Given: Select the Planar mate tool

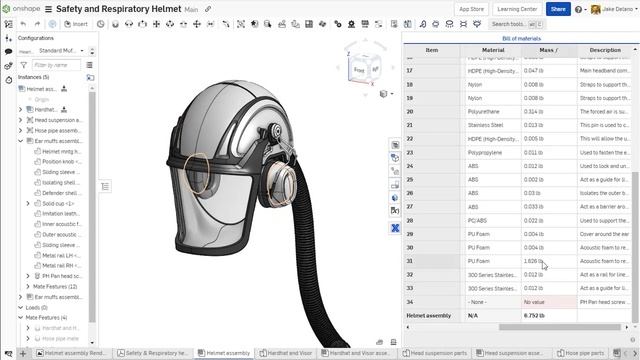Looking at the screenshot, I should [x=156, y=24].
